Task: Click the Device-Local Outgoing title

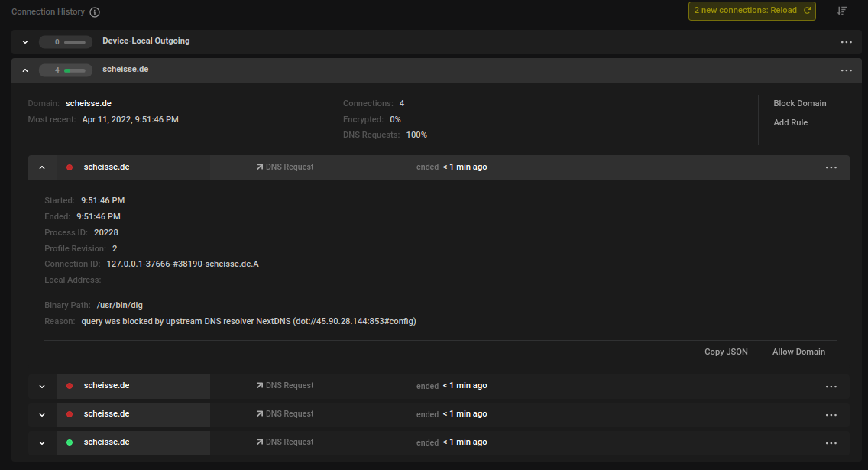Action: tap(146, 41)
